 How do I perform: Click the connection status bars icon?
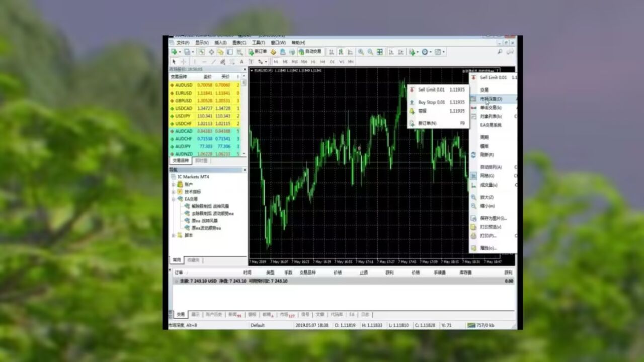[x=471, y=325]
